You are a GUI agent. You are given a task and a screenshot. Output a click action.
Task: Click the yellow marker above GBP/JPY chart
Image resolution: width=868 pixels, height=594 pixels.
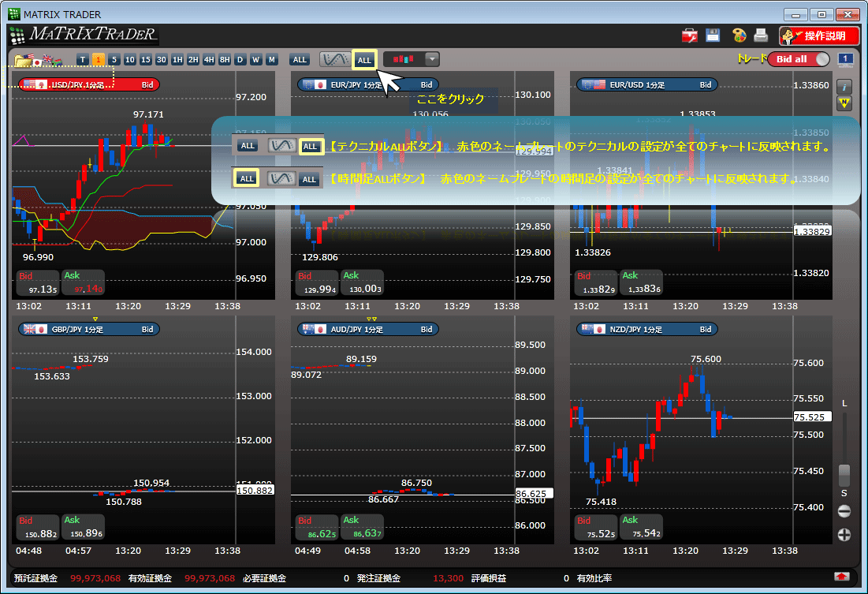pos(95,319)
